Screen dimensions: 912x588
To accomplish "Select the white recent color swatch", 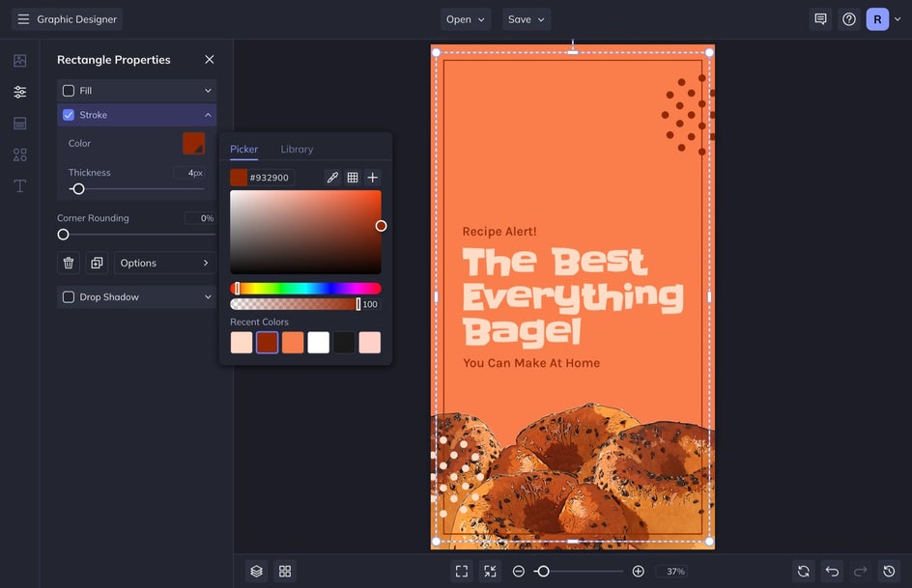I will coord(318,342).
